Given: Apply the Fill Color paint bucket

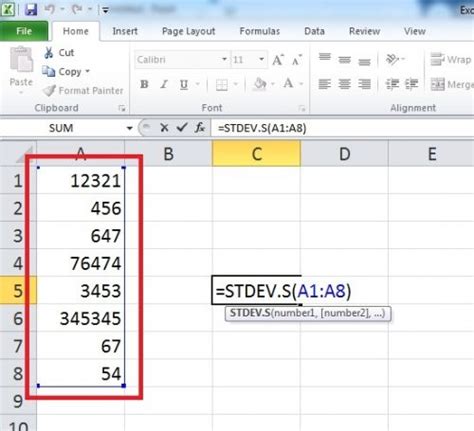Looking at the screenshot, I should 260,84.
